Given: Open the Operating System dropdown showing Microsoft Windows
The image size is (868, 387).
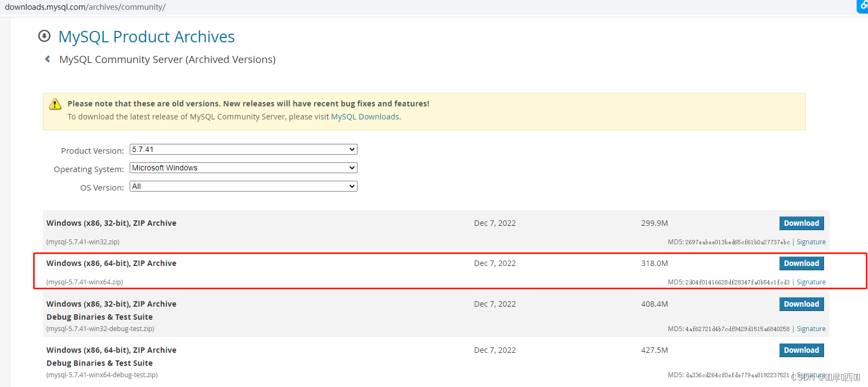Looking at the screenshot, I should point(244,168).
